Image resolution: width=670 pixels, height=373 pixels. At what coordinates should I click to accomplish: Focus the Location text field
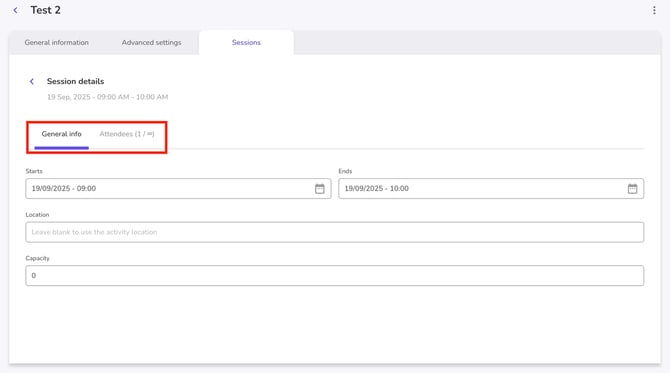335,232
